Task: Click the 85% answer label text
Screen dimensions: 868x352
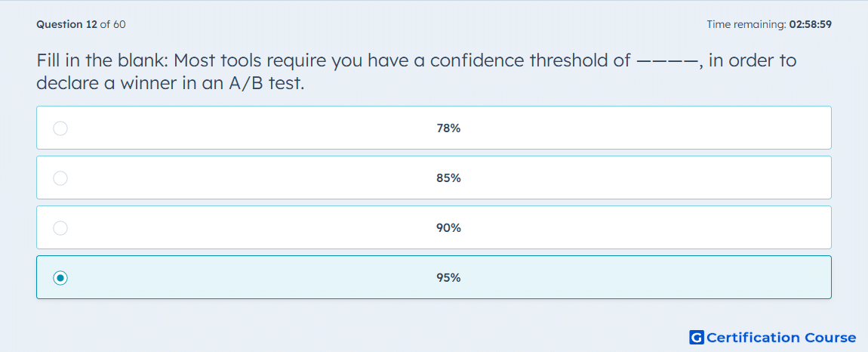Action: pyautogui.click(x=448, y=178)
